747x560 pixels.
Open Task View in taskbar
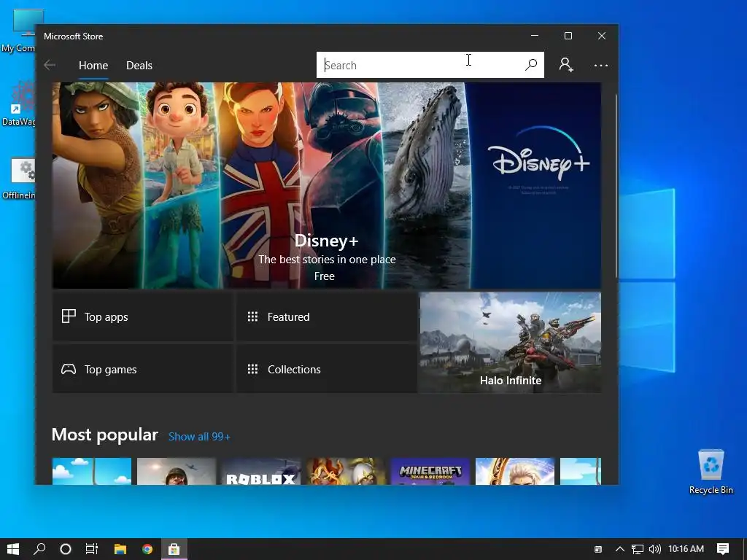pyautogui.click(x=92, y=549)
